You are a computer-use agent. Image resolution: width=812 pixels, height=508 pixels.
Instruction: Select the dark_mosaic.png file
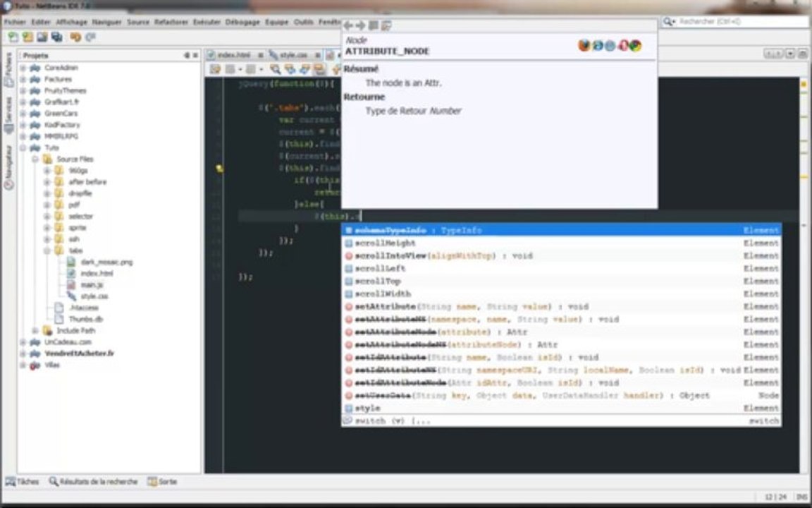(x=106, y=262)
